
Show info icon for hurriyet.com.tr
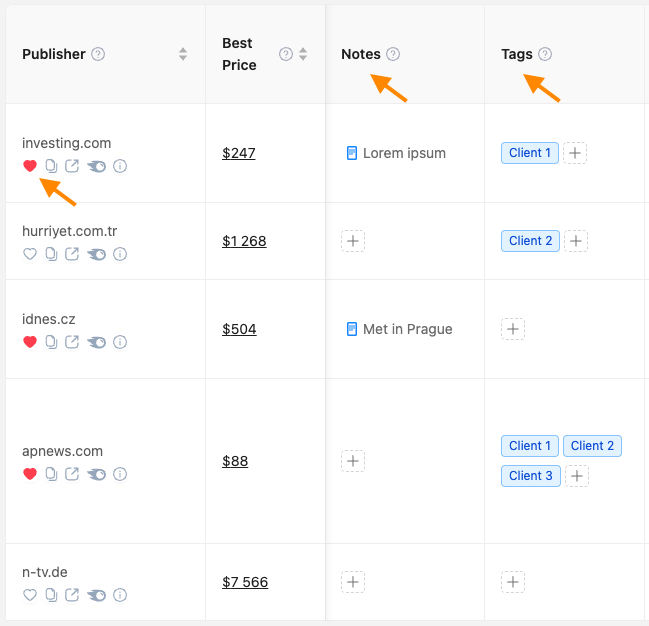point(120,254)
